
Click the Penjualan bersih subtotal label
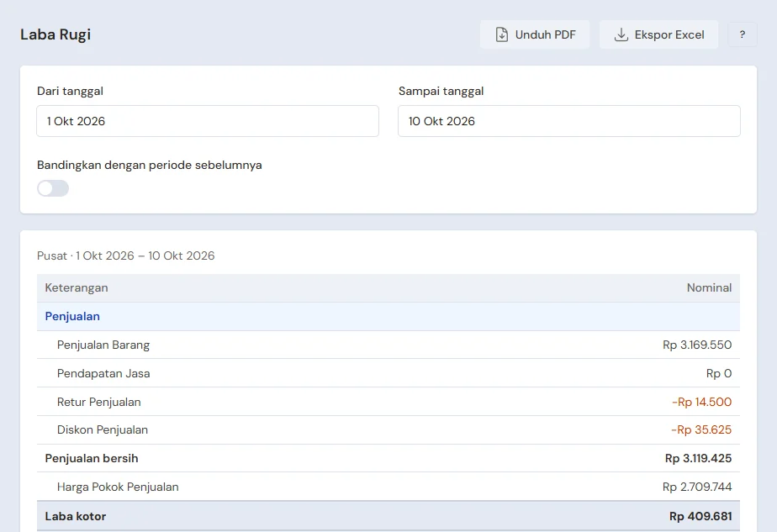coord(92,458)
